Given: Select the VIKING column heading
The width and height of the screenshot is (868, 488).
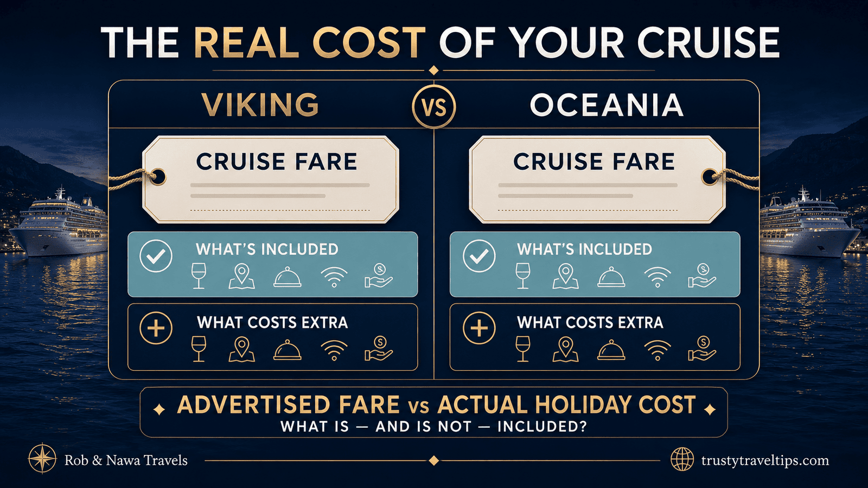Looking at the screenshot, I should pyautogui.click(x=260, y=105).
